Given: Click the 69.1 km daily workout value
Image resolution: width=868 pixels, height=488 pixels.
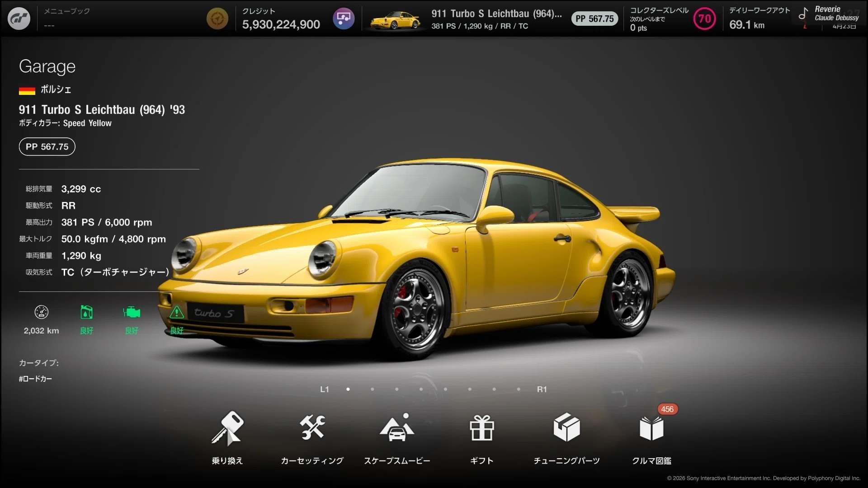Looking at the screenshot, I should click(x=747, y=25).
